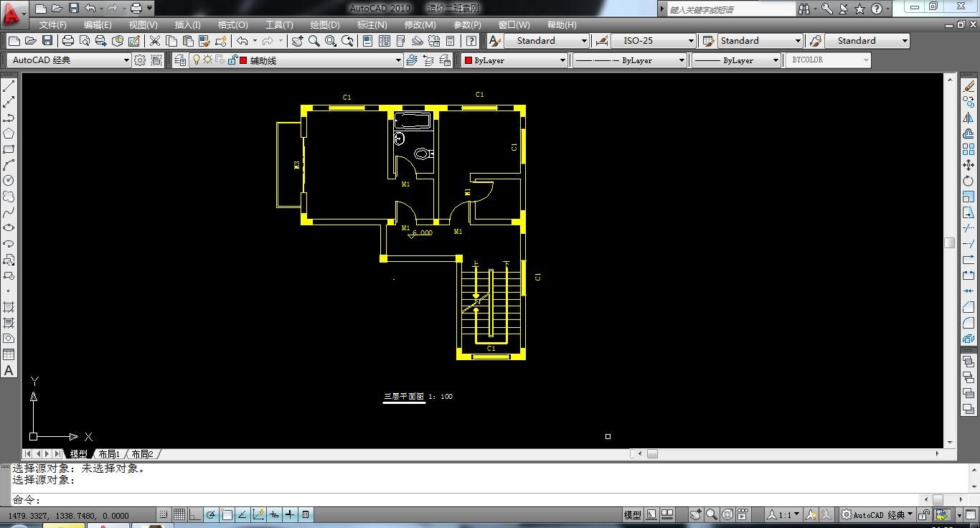Viewport: 980px width, 528px height.
Task: Select the Circle draw tool
Action: click(9, 181)
